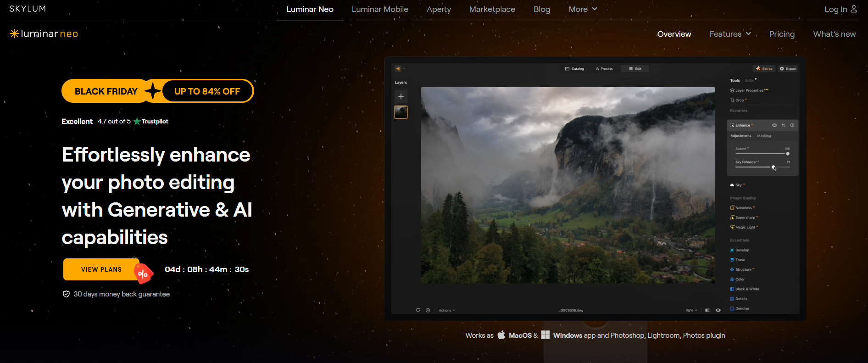Open the Noiseless tool
Image resolution: width=868 pixels, height=363 pixels.
click(x=742, y=208)
